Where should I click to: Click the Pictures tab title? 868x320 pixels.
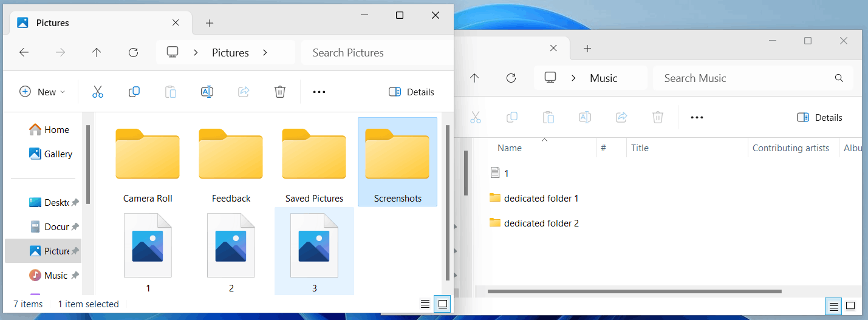[x=53, y=23]
